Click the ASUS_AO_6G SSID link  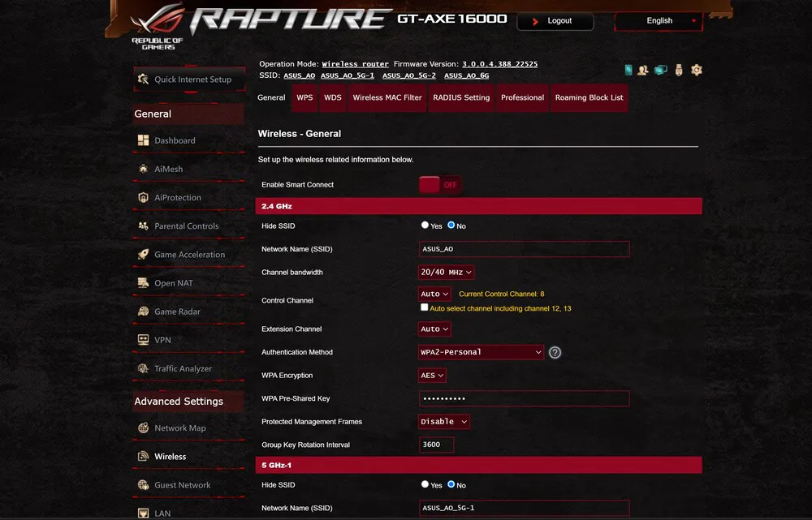467,75
